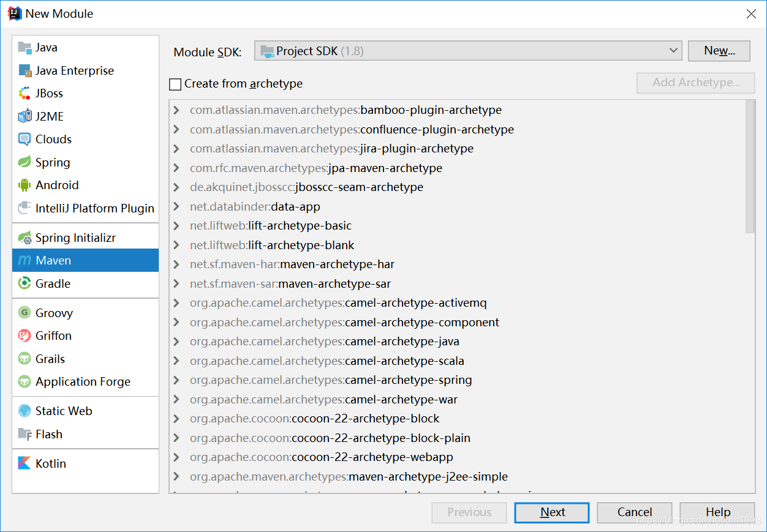Click the Previous button
The image size is (767, 532).
[x=469, y=512]
